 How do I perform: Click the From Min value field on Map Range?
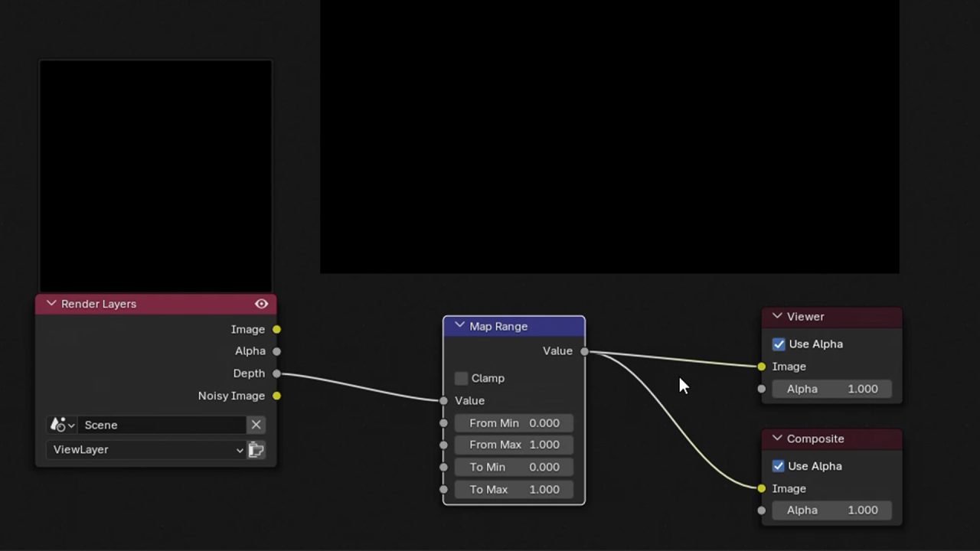click(514, 422)
